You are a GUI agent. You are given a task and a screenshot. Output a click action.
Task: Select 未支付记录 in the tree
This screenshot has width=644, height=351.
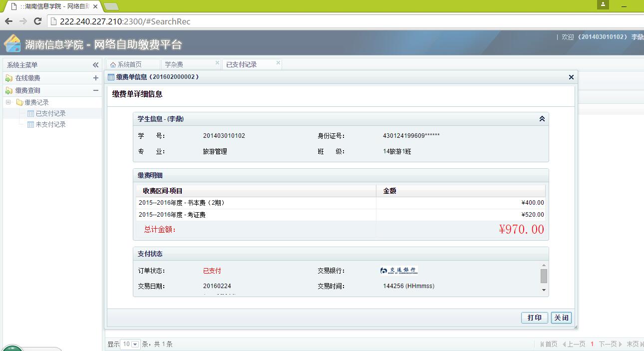(x=50, y=124)
